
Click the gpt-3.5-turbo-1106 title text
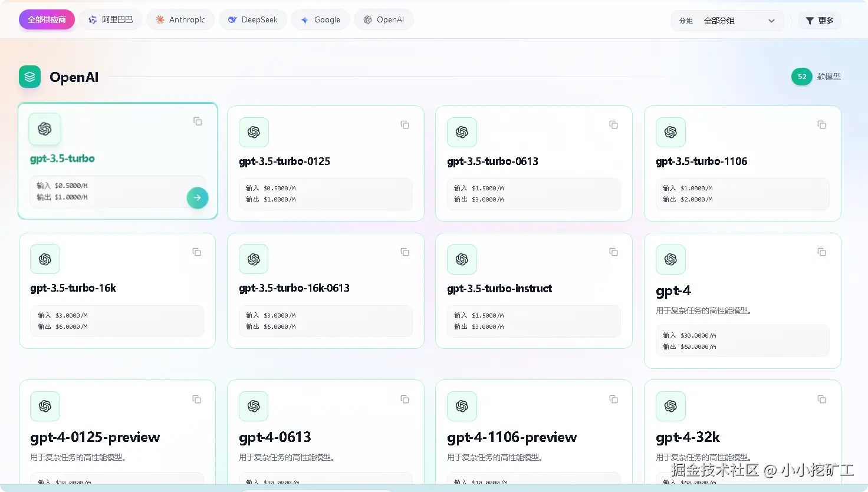[701, 161]
